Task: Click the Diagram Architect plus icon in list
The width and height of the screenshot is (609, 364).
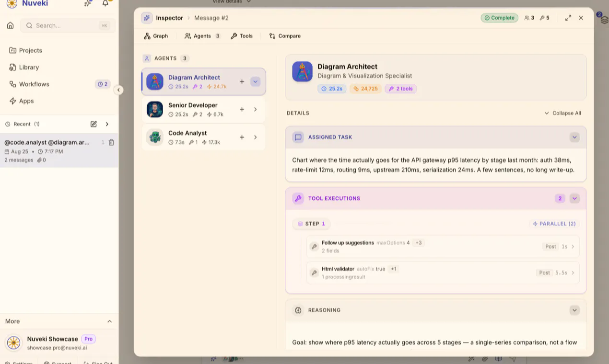Action: 242,82
